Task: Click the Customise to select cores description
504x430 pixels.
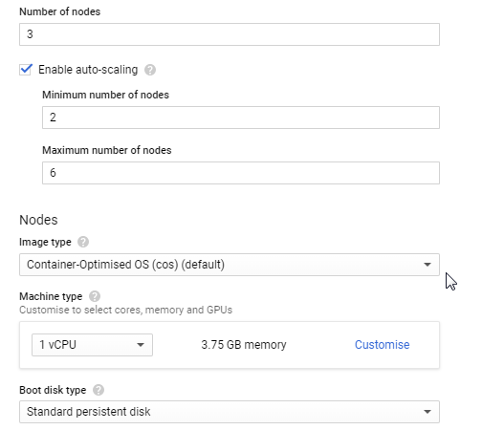Action: click(125, 310)
